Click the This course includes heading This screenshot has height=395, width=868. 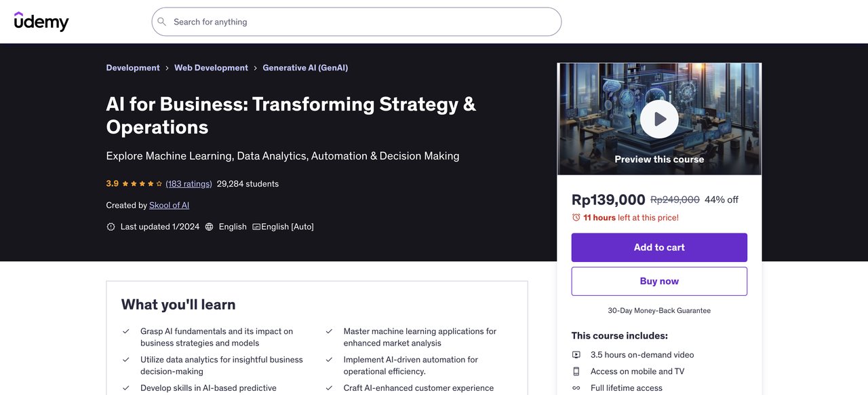coord(620,336)
